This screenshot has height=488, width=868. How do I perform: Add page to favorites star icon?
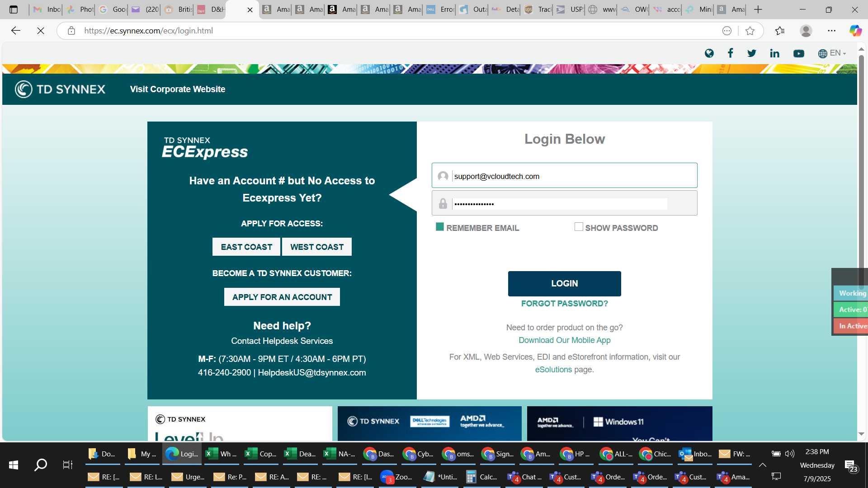tap(750, 31)
